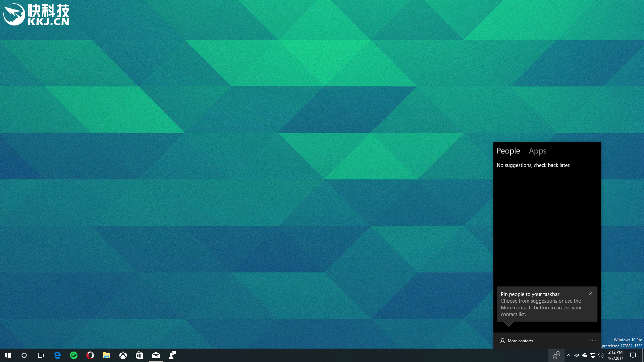Toggle the People flyout button

556,355
